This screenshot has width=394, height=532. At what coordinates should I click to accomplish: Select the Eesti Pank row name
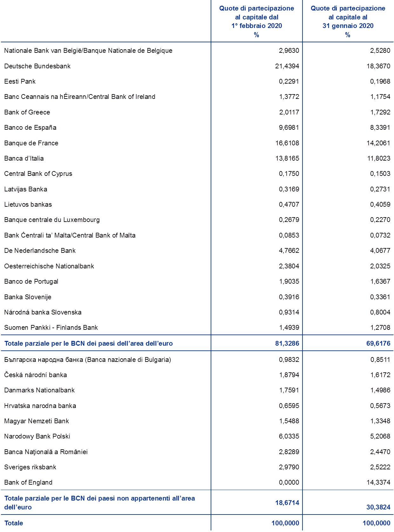point(20,81)
